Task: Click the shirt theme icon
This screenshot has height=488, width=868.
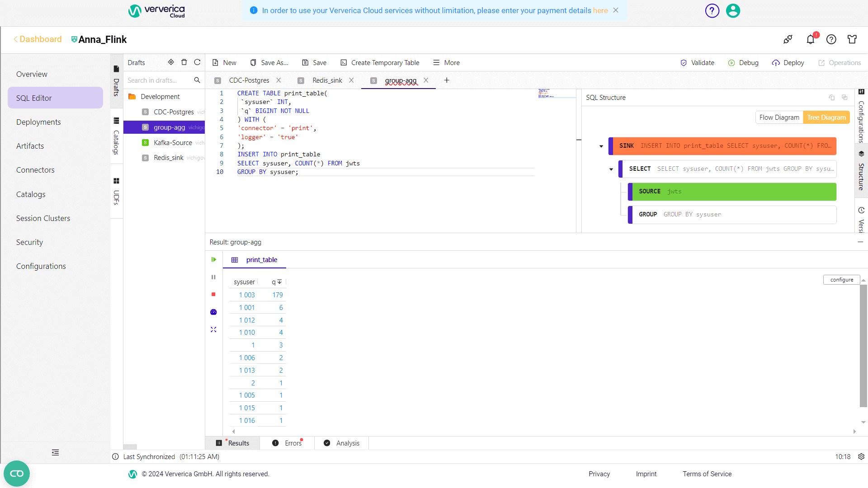Action: coord(852,39)
